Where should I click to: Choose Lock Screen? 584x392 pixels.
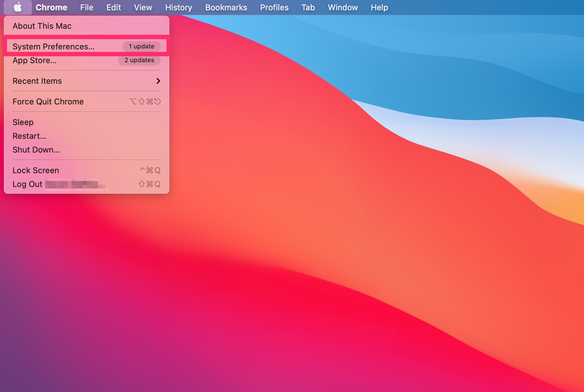tap(87, 170)
